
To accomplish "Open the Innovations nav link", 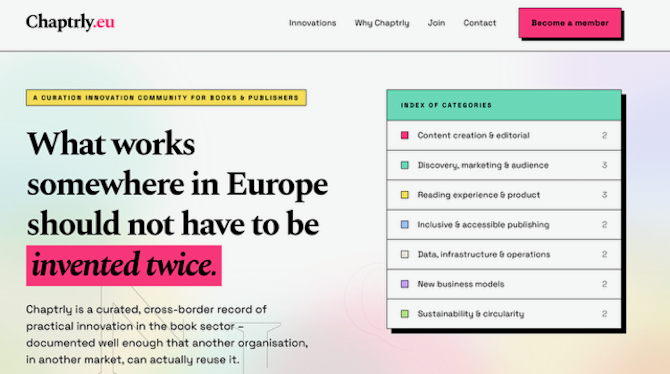I will pos(312,23).
